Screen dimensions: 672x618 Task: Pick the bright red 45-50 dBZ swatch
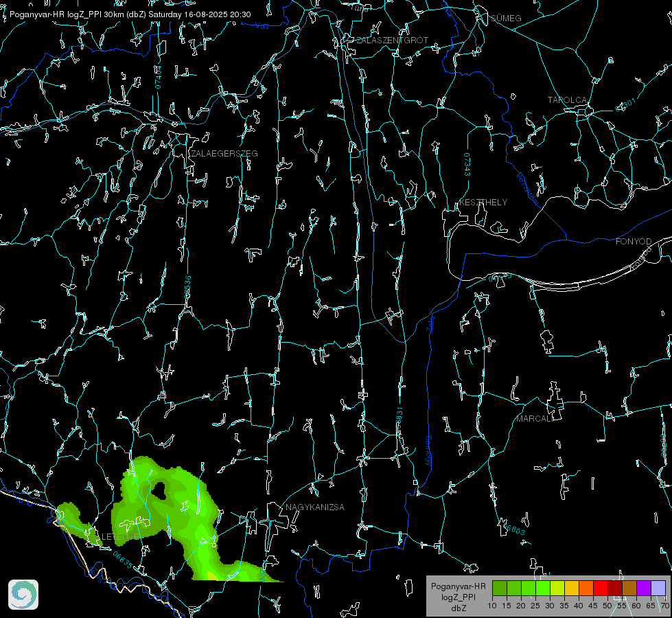coord(601,588)
